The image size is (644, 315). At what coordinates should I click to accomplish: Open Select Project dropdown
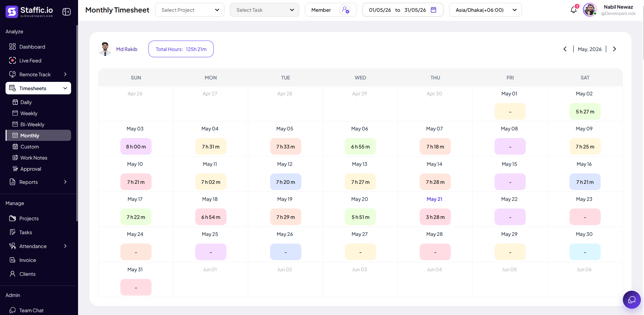190,10
